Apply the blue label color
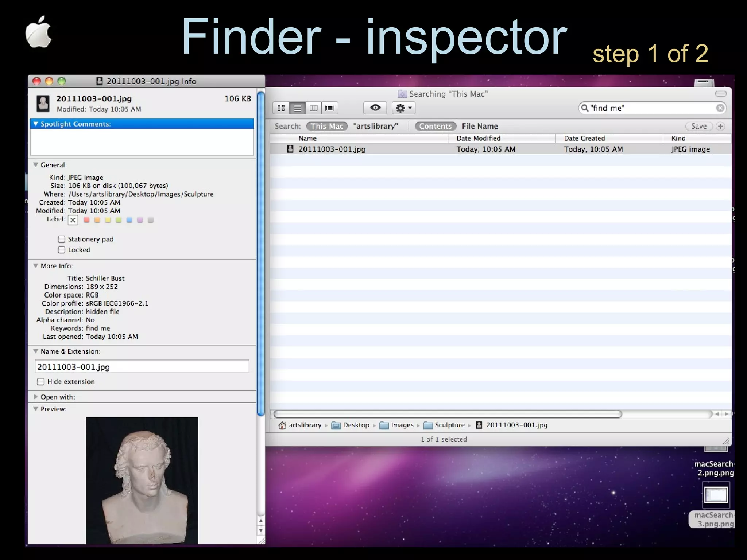The width and height of the screenshot is (747, 560). [x=129, y=220]
